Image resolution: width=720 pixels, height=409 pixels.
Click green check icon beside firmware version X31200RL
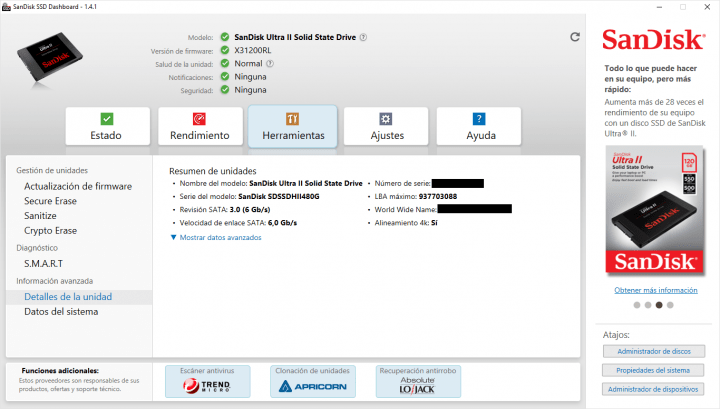click(225, 50)
